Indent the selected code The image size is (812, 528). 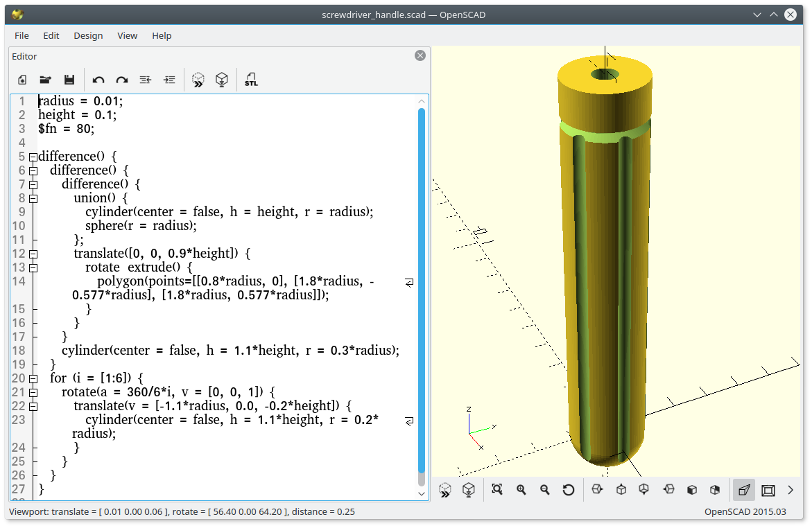click(169, 80)
